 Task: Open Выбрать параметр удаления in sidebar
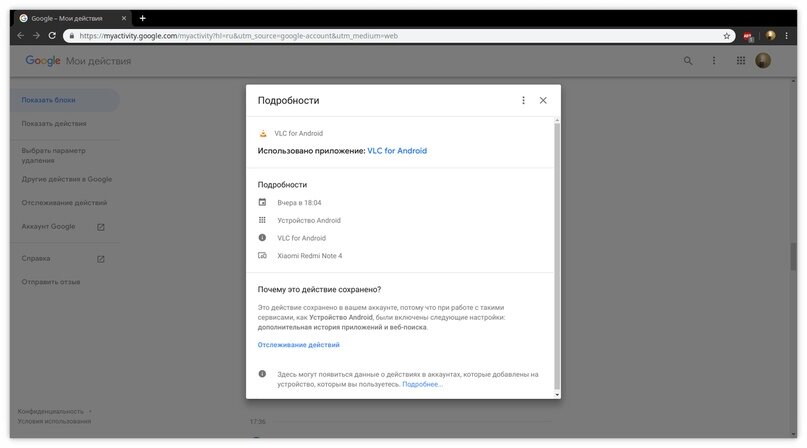tap(54, 156)
